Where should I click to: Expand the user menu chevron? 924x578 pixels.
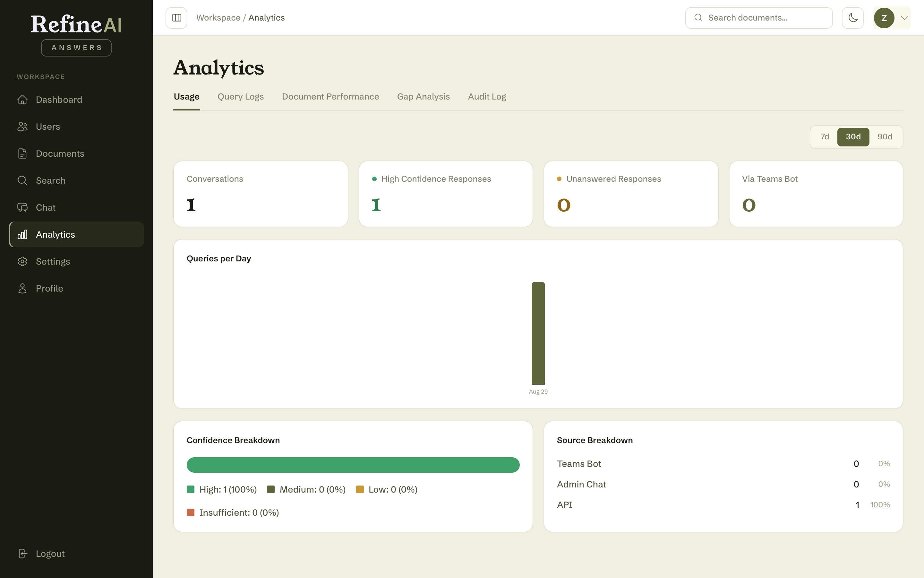point(904,18)
